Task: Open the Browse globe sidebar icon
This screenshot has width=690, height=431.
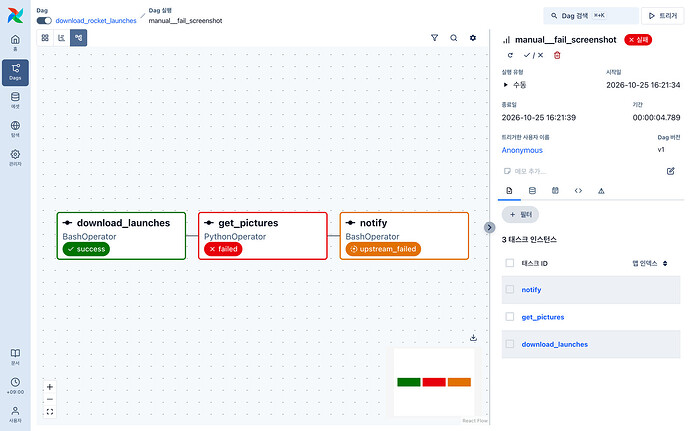Action: click(x=15, y=129)
